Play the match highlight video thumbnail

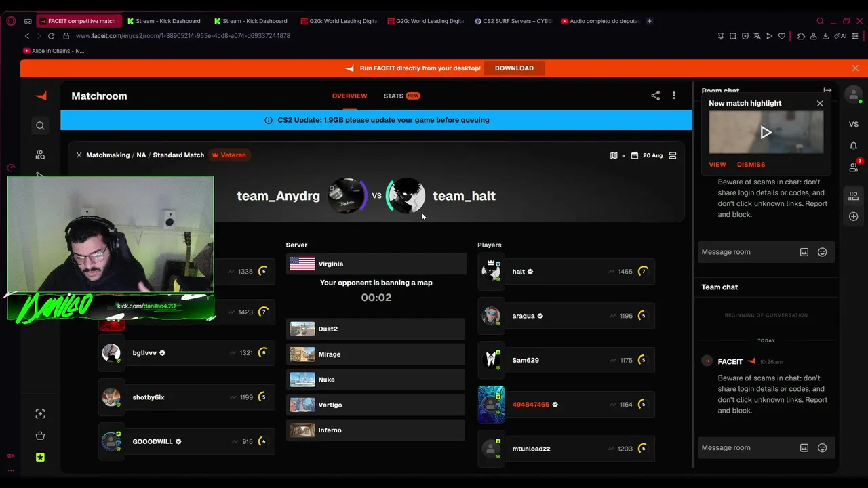point(766,132)
